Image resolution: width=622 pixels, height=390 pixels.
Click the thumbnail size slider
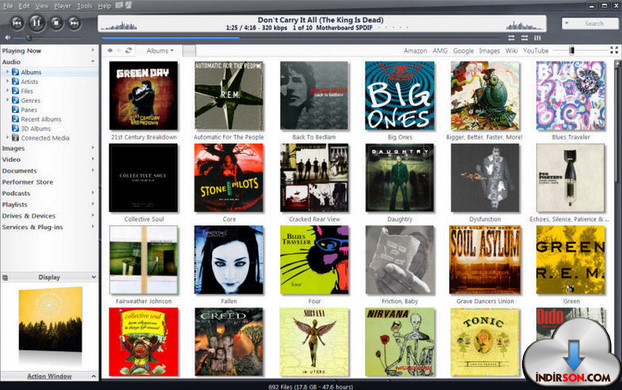[580, 50]
